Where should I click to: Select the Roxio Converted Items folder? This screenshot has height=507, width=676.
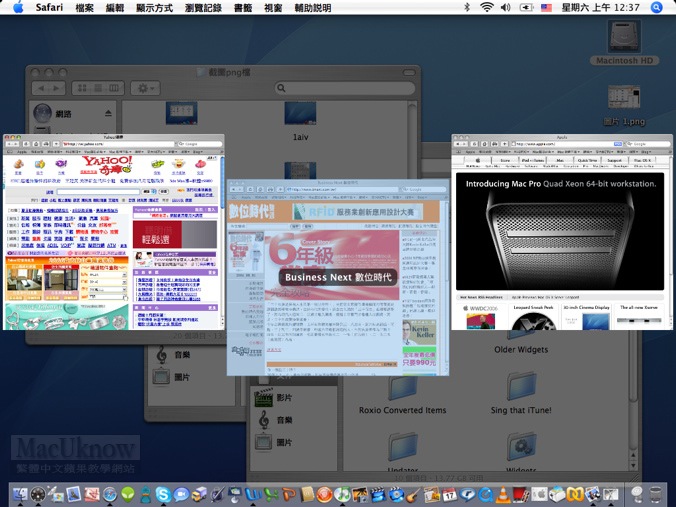(x=403, y=395)
